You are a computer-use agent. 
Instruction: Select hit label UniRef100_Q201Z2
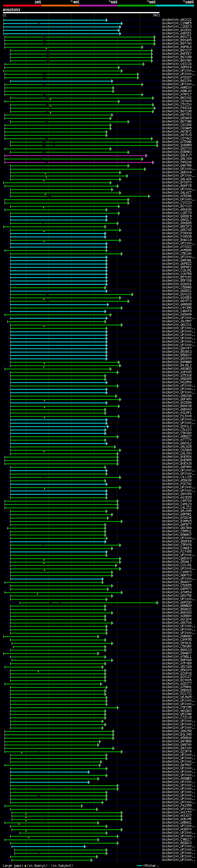point(177,294)
